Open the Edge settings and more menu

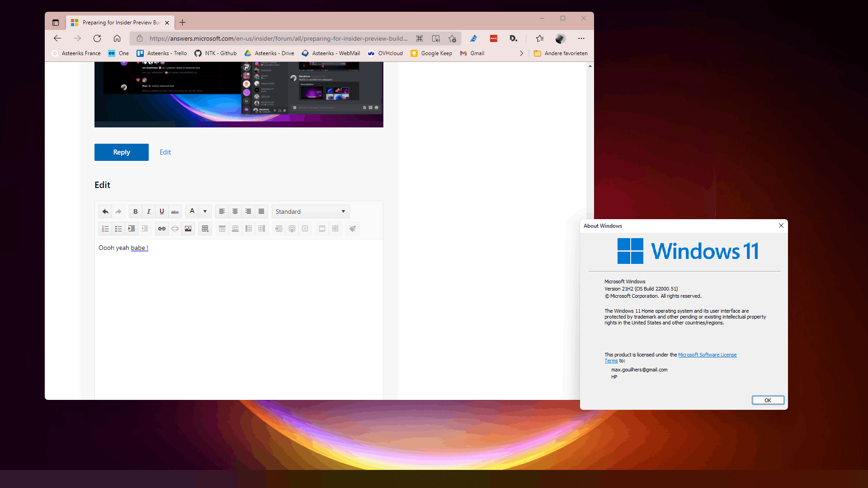(581, 38)
